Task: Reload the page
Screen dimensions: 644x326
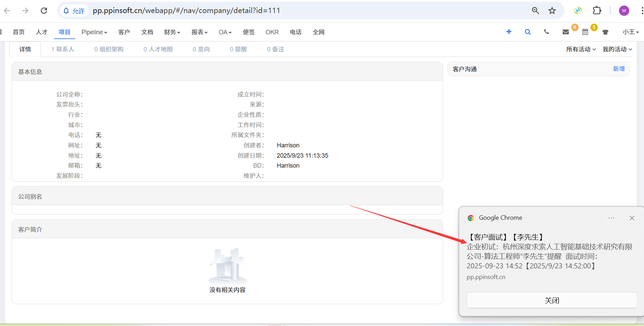Action: point(44,11)
